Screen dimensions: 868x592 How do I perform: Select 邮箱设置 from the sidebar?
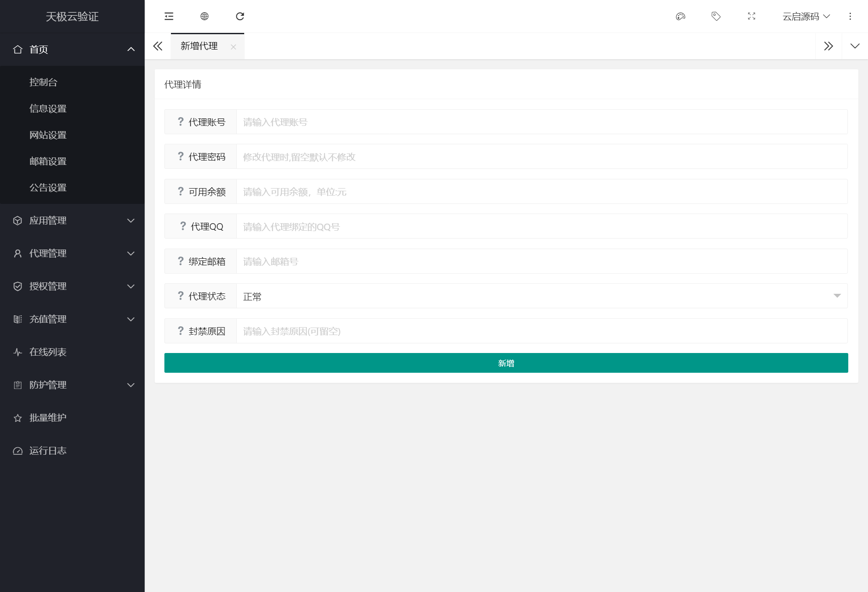pyautogui.click(x=48, y=161)
